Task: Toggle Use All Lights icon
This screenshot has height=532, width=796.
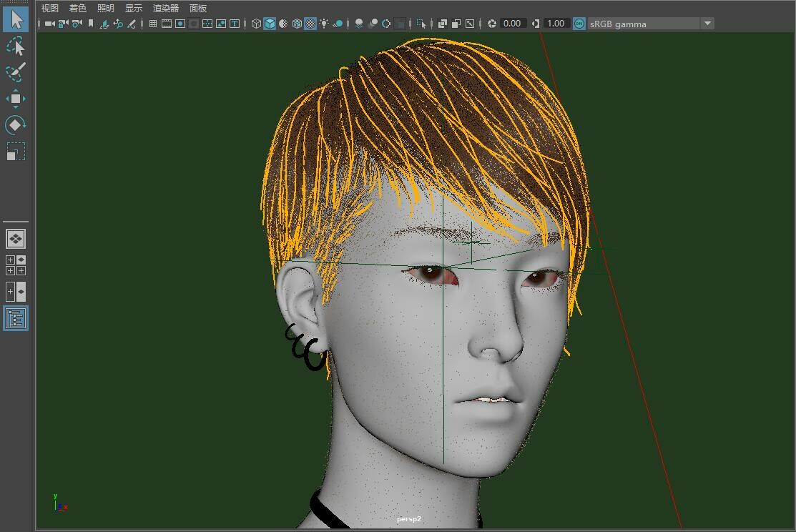Action: (324, 24)
